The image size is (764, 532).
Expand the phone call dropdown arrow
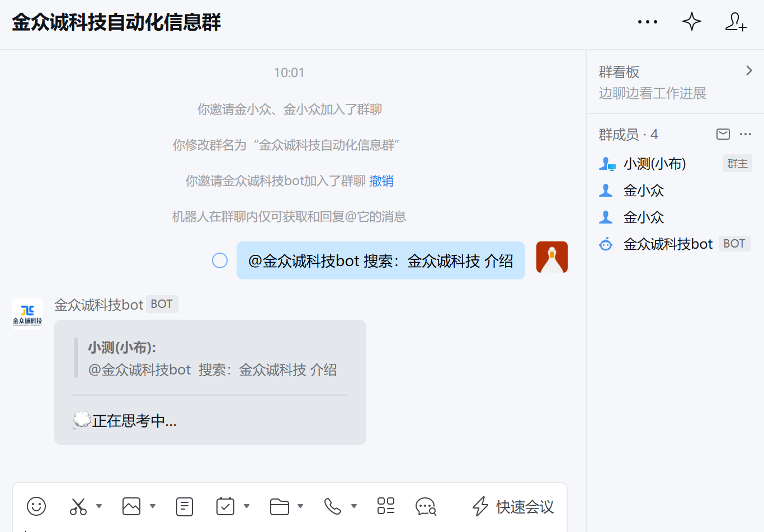pos(354,506)
